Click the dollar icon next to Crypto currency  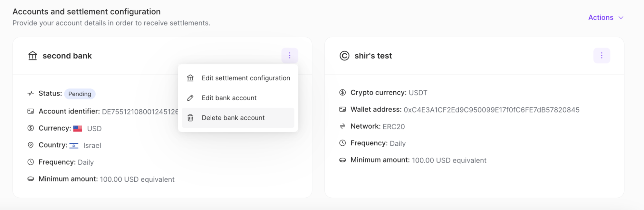[342, 92]
